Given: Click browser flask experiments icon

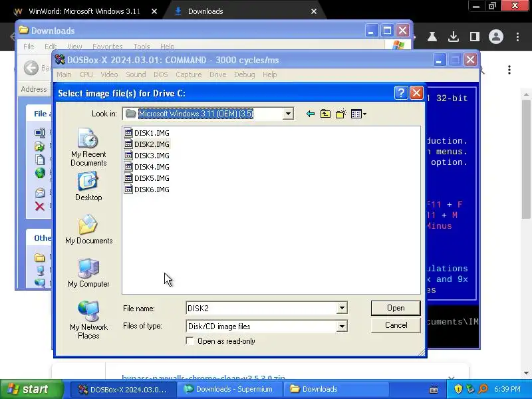Looking at the screenshot, I should click(432, 37).
